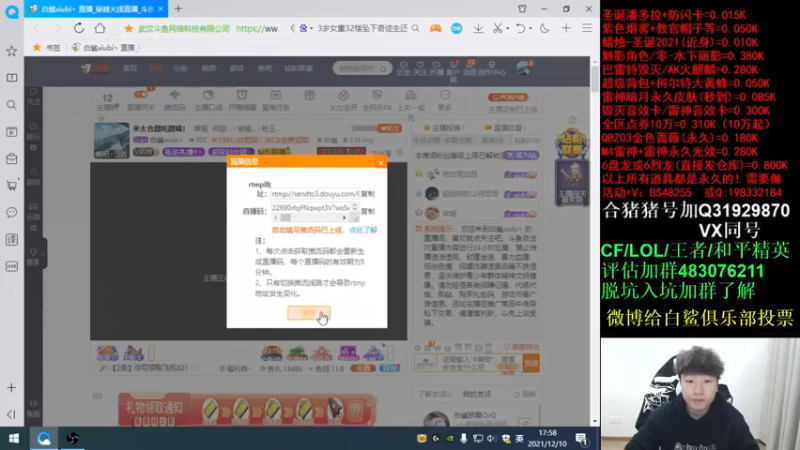Open dropdown beside the search engine paw icon
The height and width of the screenshot is (450, 800).
pos(311,29)
